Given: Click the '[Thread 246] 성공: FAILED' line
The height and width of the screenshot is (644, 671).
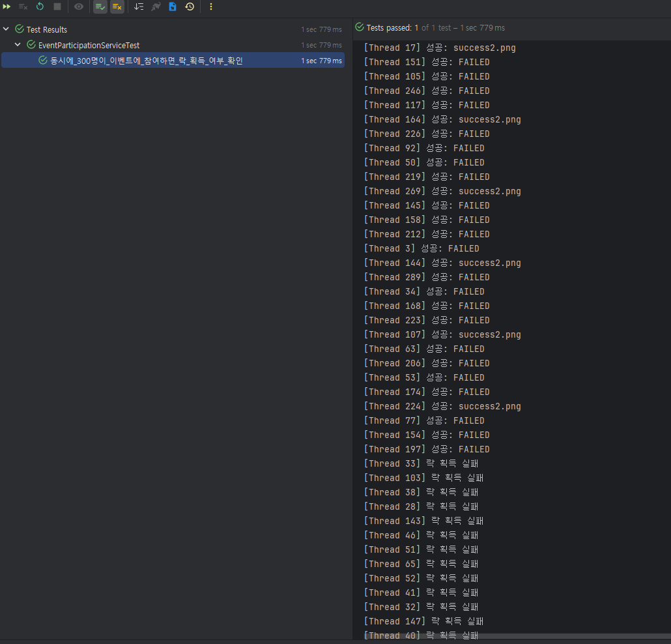Looking at the screenshot, I should coord(427,91).
